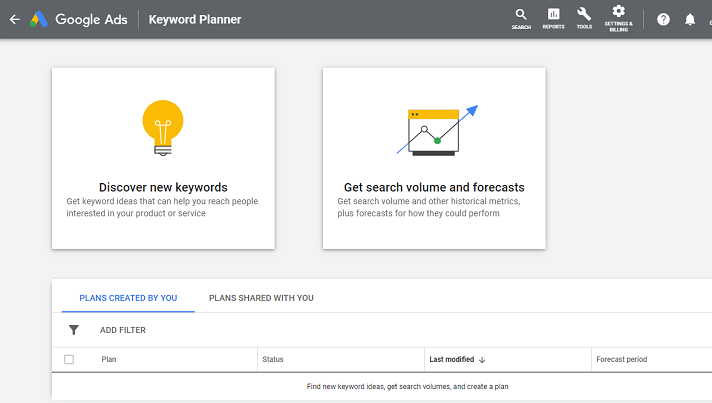This screenshot has height=403, width=712.
Task: Click the forecast chart illustration
Action: click(437, 131)
